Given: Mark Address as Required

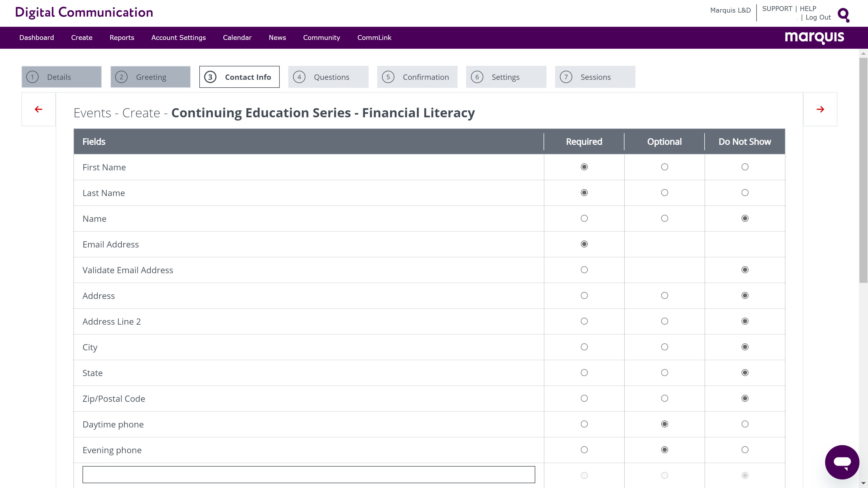Looking at the screenshot, I should [x=584, y=295].
